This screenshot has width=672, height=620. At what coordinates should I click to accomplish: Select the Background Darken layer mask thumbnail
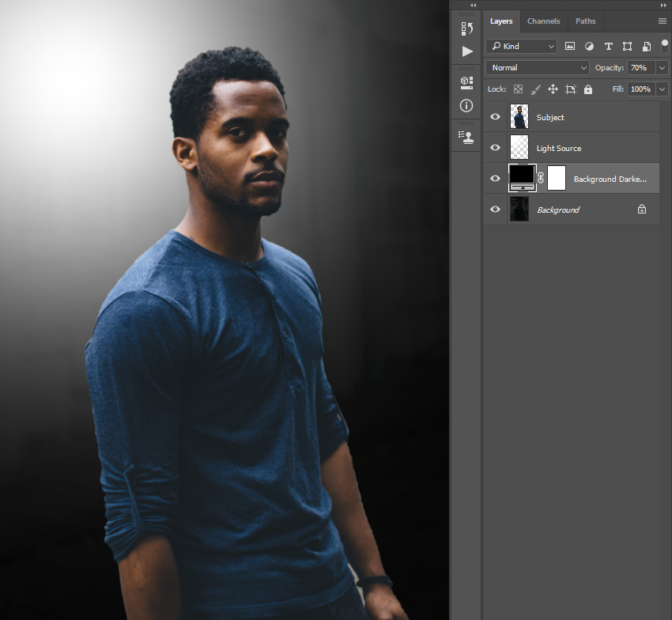click(x=557, y=179)
